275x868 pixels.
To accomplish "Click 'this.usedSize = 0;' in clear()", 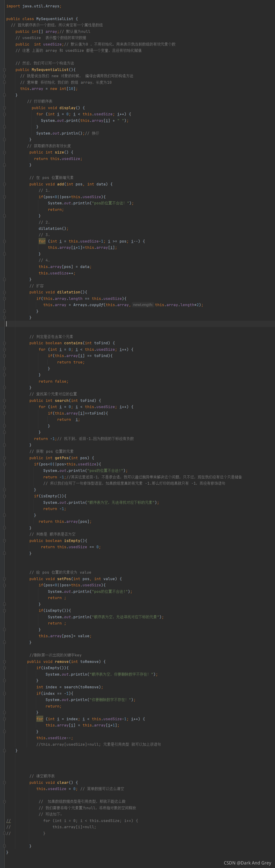I will tap(57, 789).
